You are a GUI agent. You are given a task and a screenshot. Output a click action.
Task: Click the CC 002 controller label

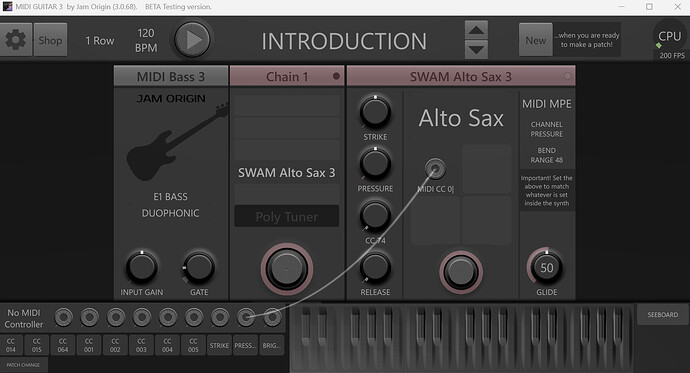coord(115,345)
